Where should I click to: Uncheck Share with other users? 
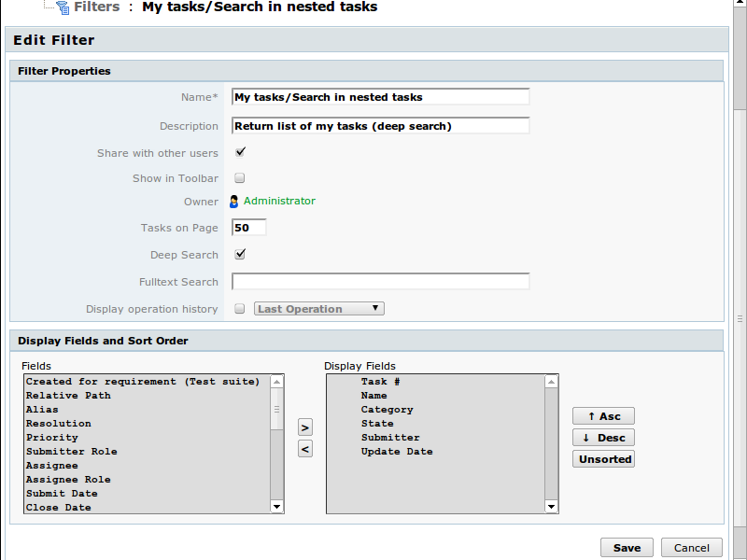(x=240, y=152)
